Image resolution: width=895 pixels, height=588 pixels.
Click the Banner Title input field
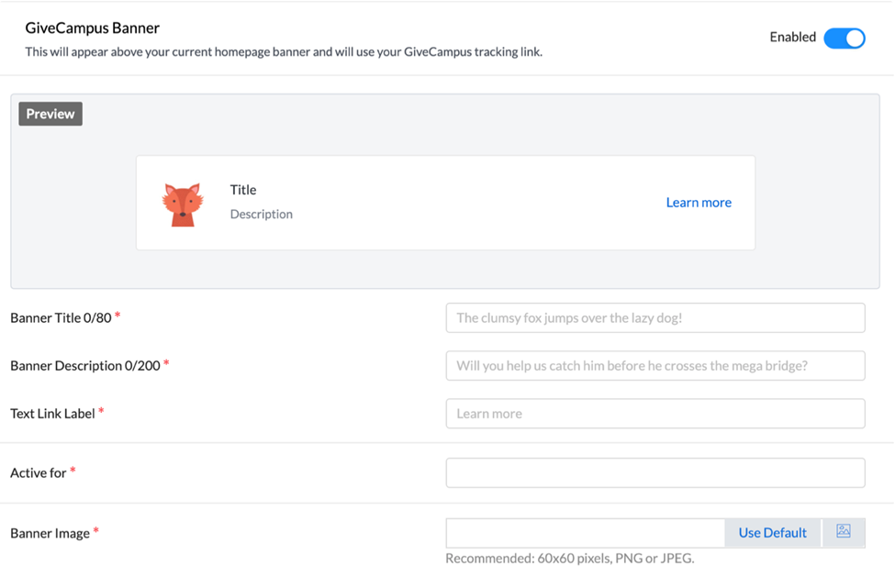click(655, 317)
